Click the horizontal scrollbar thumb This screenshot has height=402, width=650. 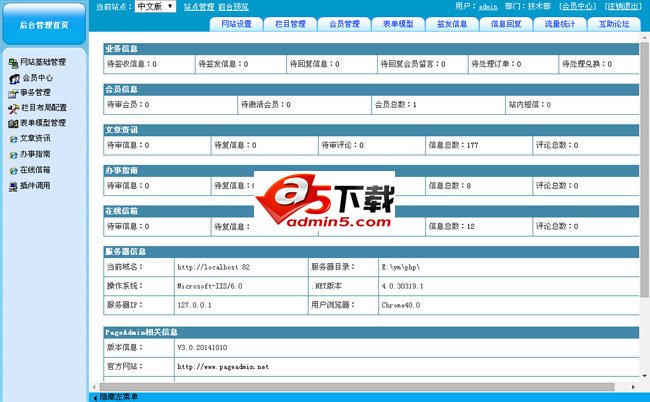pyautogui.click(x=357, y=387)
